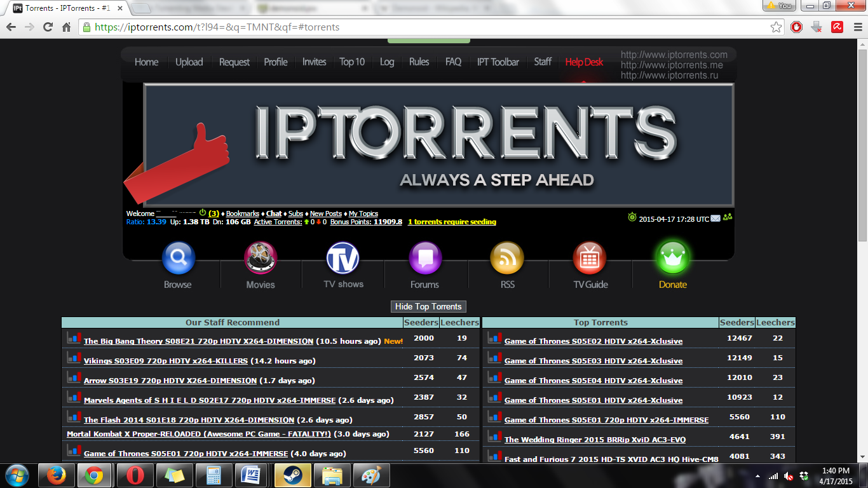Open the Help Desk menu item

[583, 62]
